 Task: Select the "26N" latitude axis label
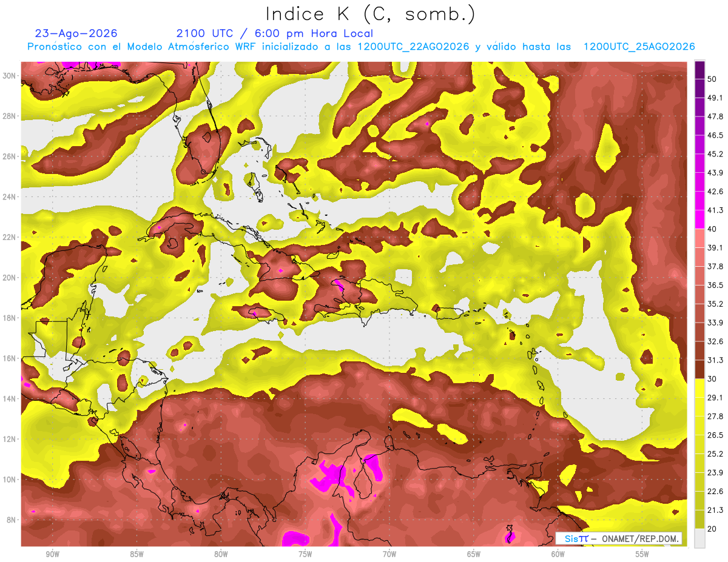[x=10, y=156]
